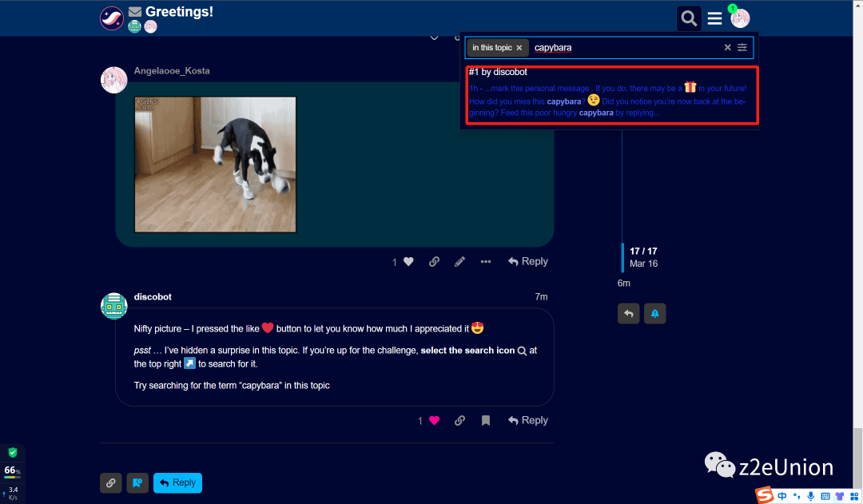
Task: Open advanced search options sliders icon
Action: click(742, 48)
